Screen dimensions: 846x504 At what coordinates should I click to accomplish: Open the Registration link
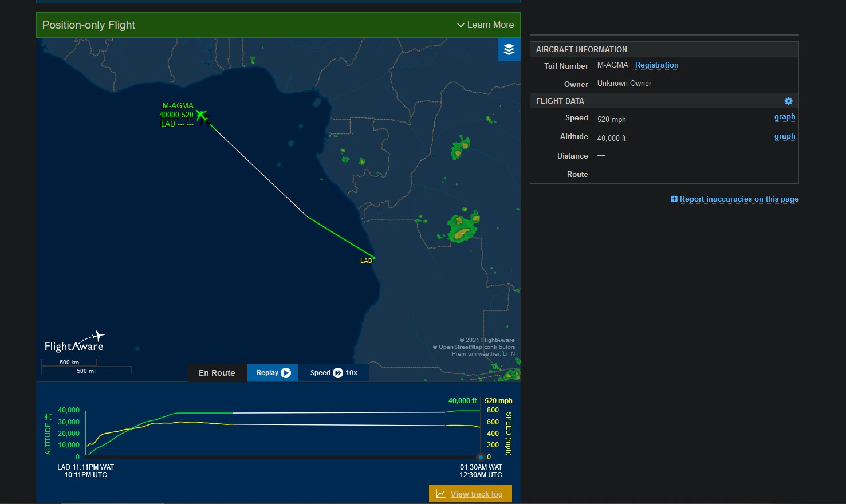pos(656,65)
